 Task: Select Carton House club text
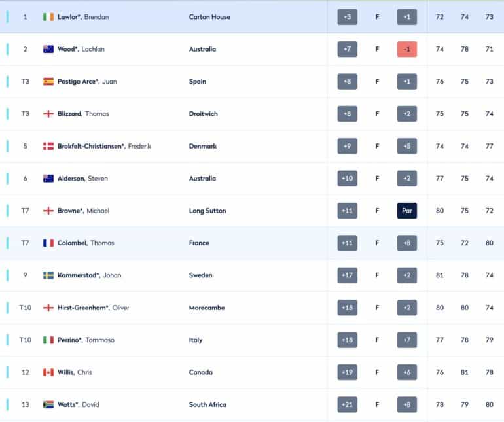tap(209, 17)
